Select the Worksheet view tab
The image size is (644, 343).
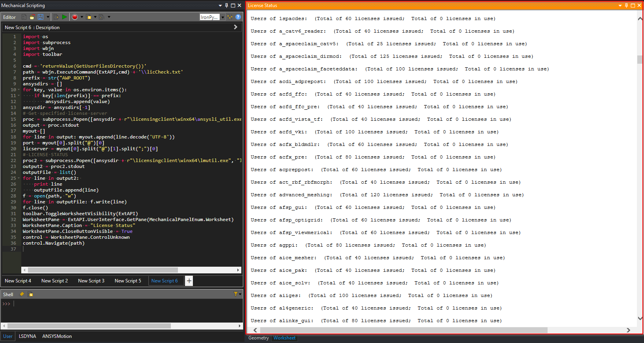(x=285, y=338)
